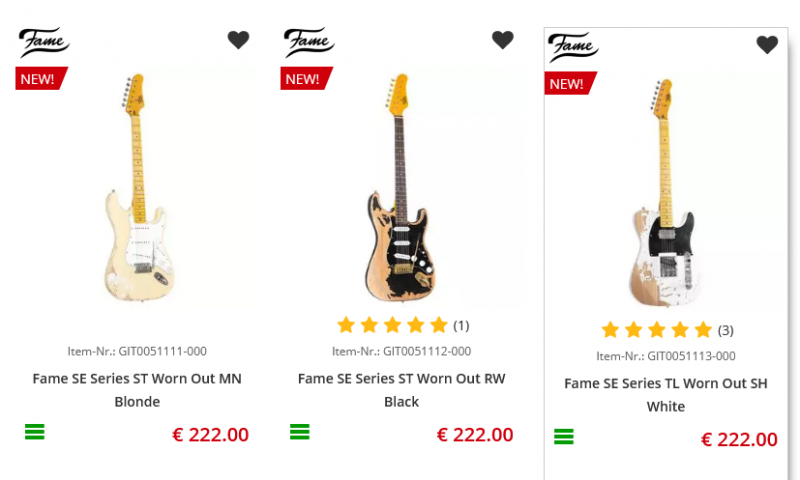Open green list menu for Blonde guitar
The height and width of the screenshot is (480, 800).
pos(35,432)
